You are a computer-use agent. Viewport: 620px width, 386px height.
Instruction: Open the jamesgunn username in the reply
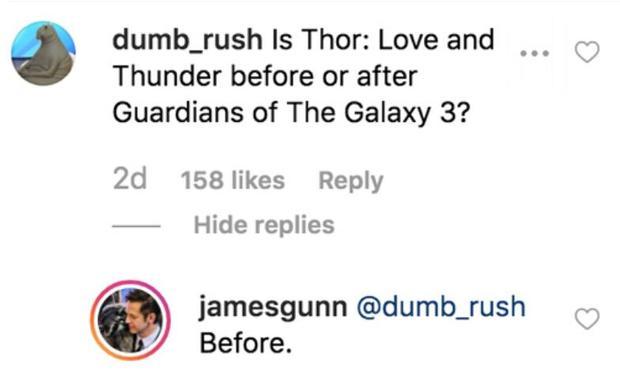[x=273, y=307]
